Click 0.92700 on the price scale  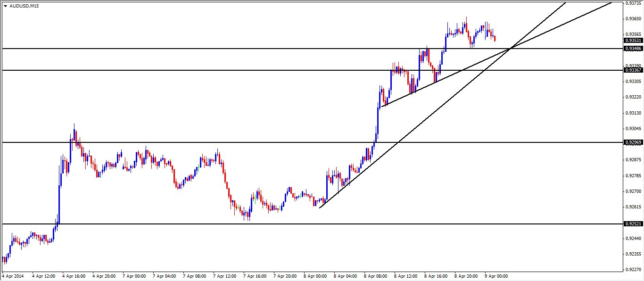pyautogui.click(x=633, y=191)
